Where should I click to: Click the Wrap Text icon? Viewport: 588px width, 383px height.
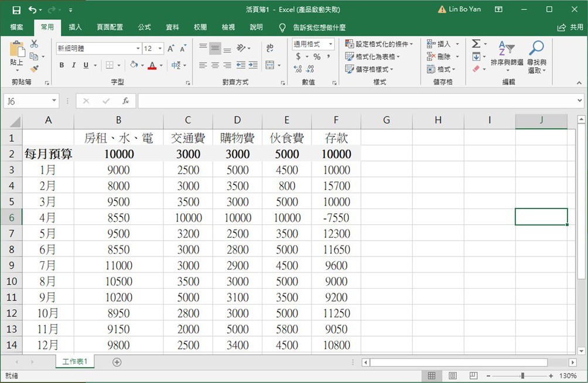coord(269,47)
